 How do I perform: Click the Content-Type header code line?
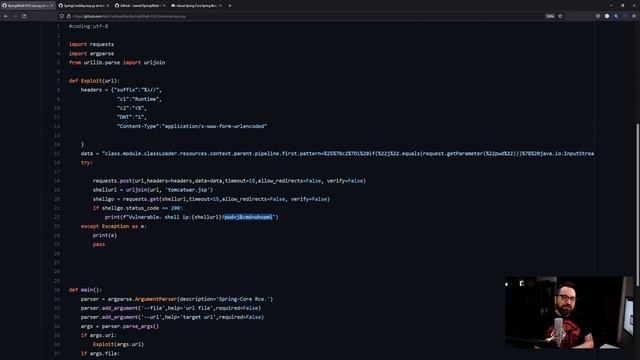coord(192,126)
